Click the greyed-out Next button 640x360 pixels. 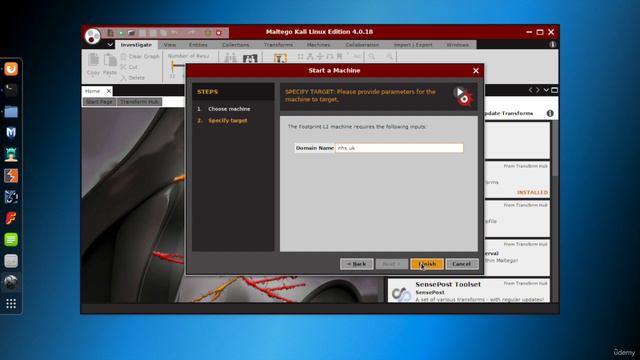point(391,264)
